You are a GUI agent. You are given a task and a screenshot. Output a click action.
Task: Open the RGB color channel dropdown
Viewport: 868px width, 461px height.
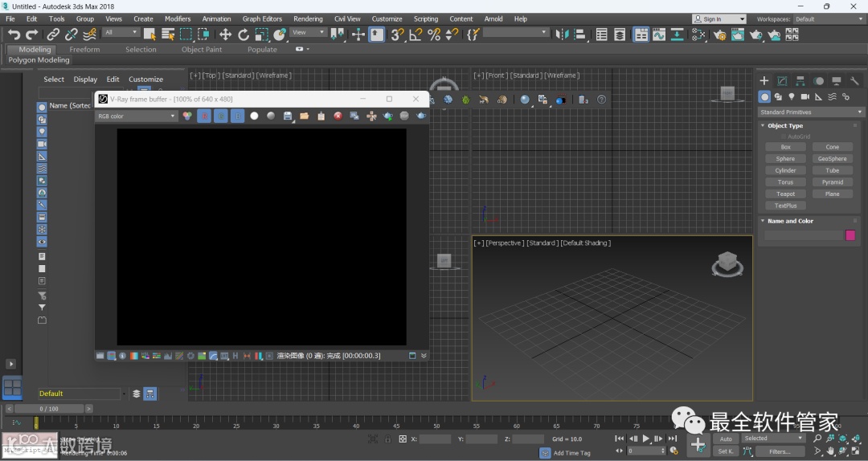(136, 116)
